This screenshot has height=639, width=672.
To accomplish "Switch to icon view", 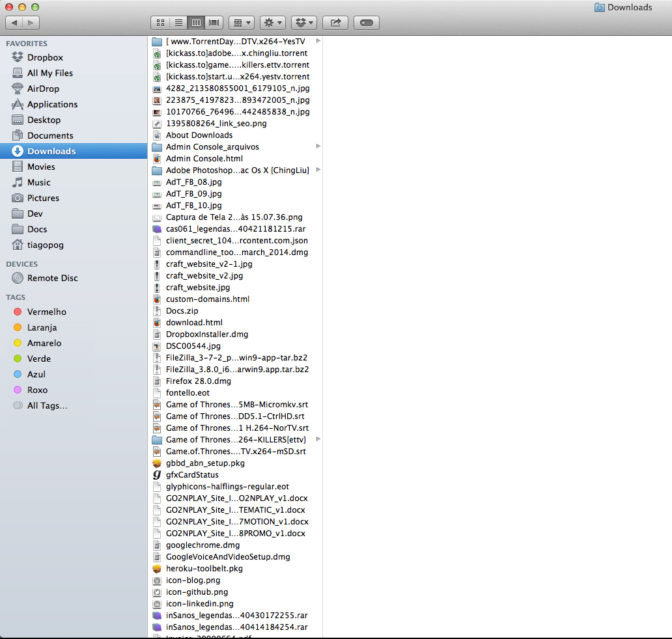I will [x=160, y=22].
